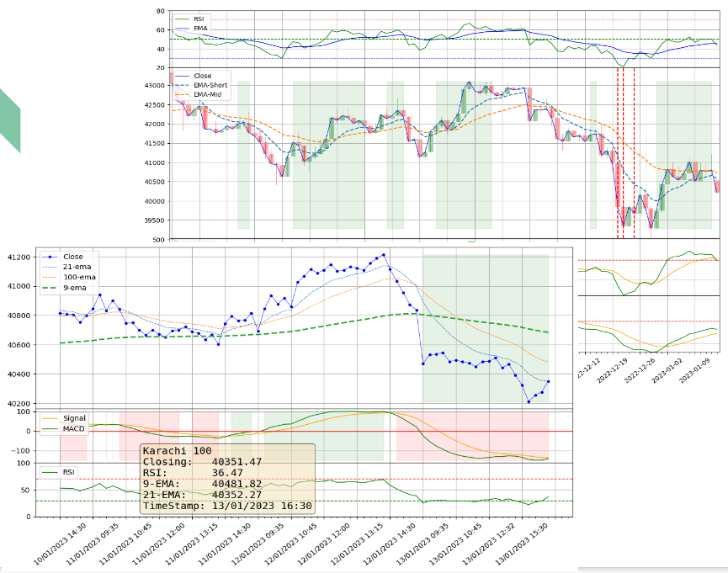
Task: Click Close legend entry in the intraday chart
Action: tap(73, 257)
